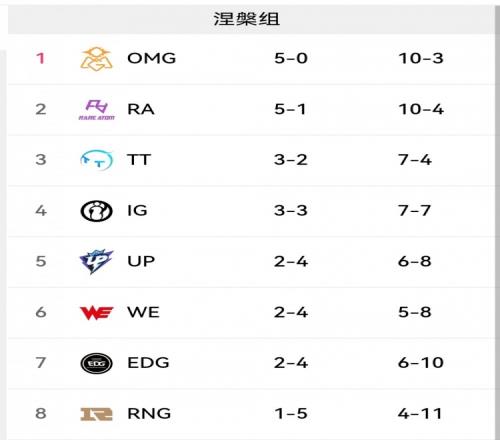The width and height of the screenshot is (500, 440).
Task: Click the UP team logo
Action: pyautogui.click(x=96, y=262)
